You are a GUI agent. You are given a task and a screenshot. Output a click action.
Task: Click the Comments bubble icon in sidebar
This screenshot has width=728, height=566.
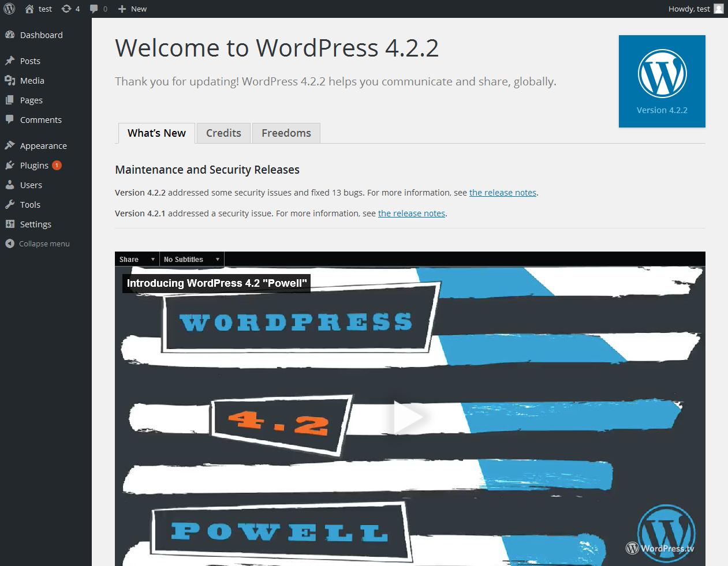(10, 119)
